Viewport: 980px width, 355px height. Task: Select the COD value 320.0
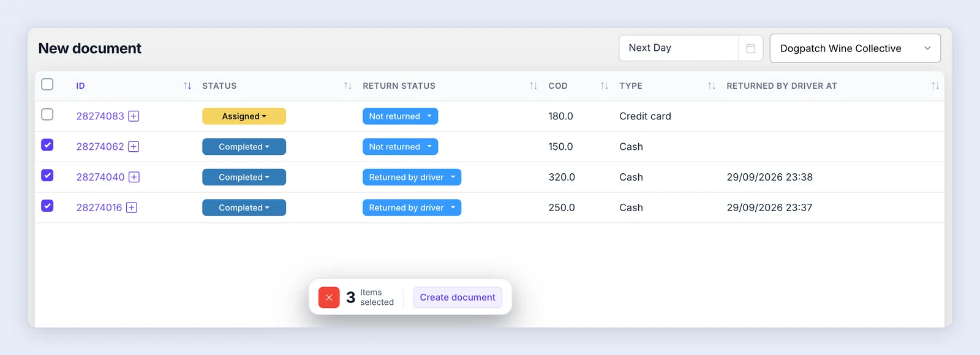pos(562,177)
